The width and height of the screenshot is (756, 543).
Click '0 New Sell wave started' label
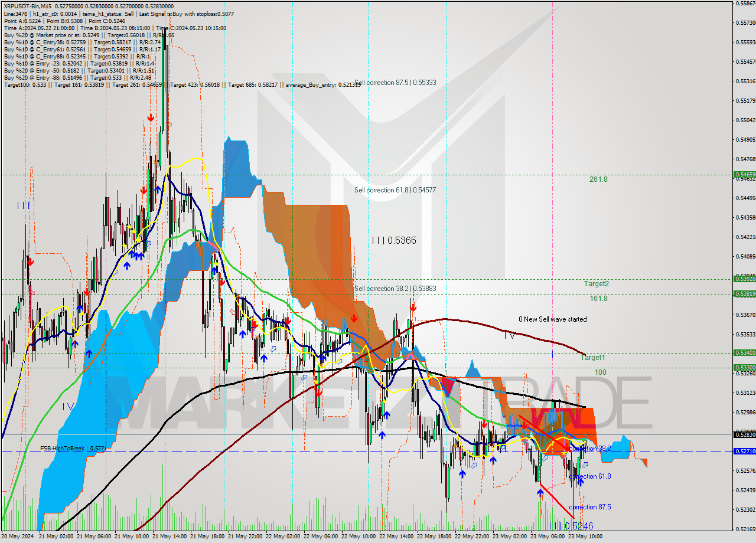point(553,319)
